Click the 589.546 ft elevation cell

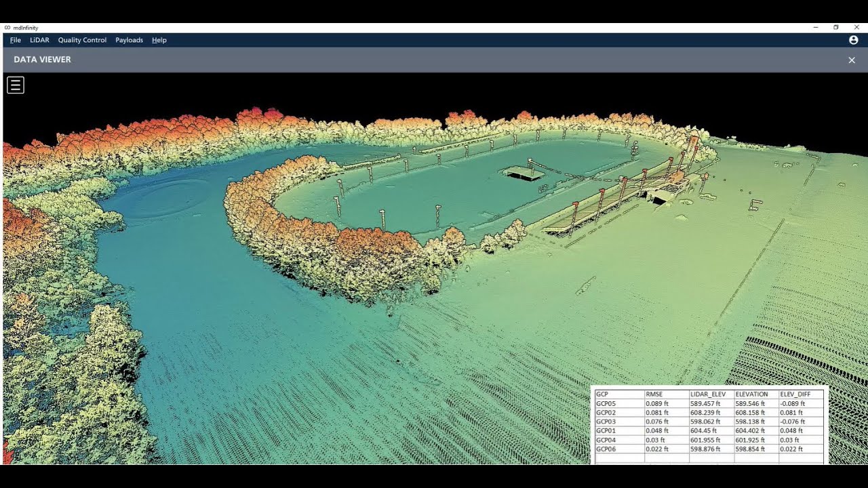coord(756,403)
